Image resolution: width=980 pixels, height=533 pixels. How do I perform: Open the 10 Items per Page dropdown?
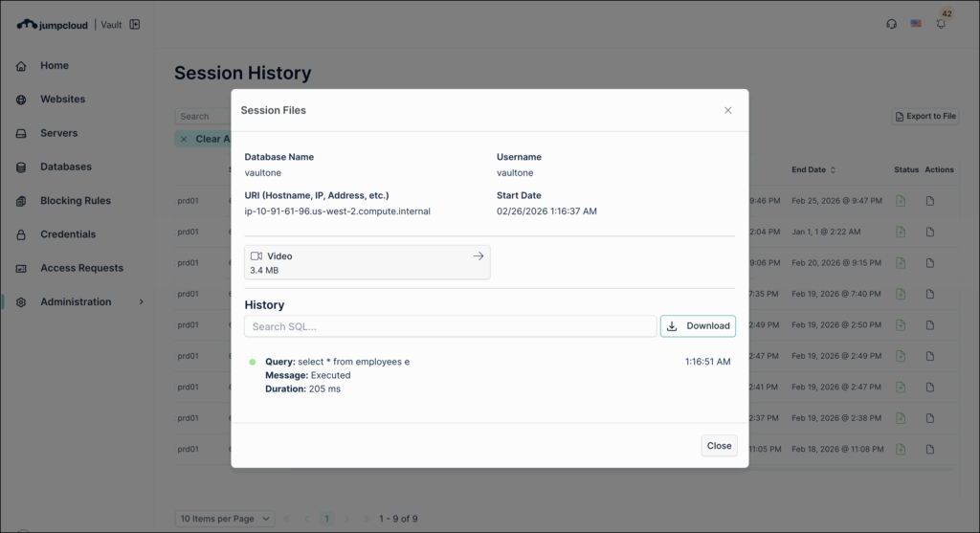pos(225,519)
